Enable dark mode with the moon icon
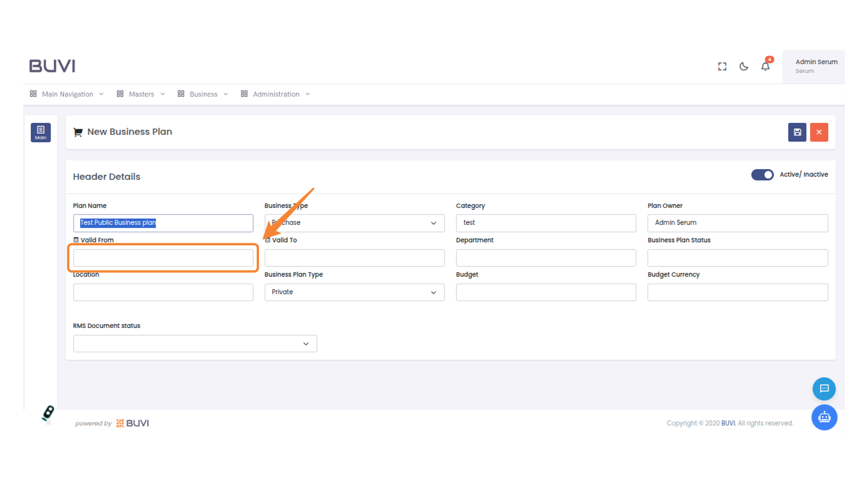The image size is (868, 488). click(744, 66)
